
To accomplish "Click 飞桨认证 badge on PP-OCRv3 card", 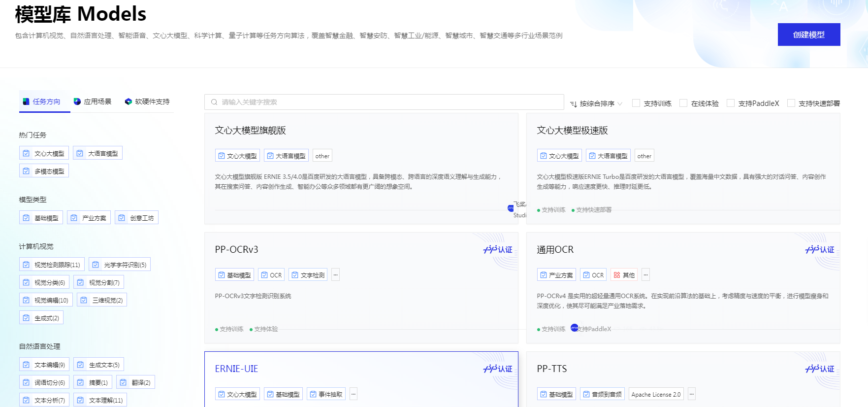I will pyautogui.click(x=498, y=250).
